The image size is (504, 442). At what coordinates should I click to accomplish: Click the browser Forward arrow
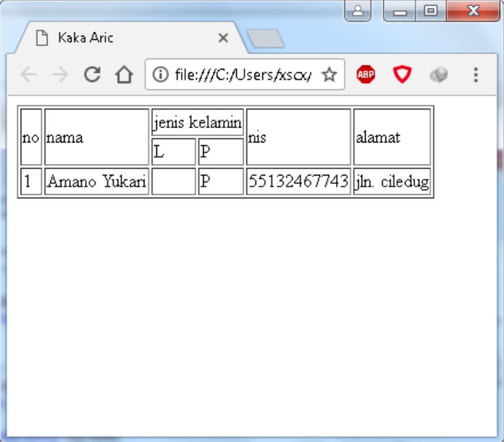(60, 74)
